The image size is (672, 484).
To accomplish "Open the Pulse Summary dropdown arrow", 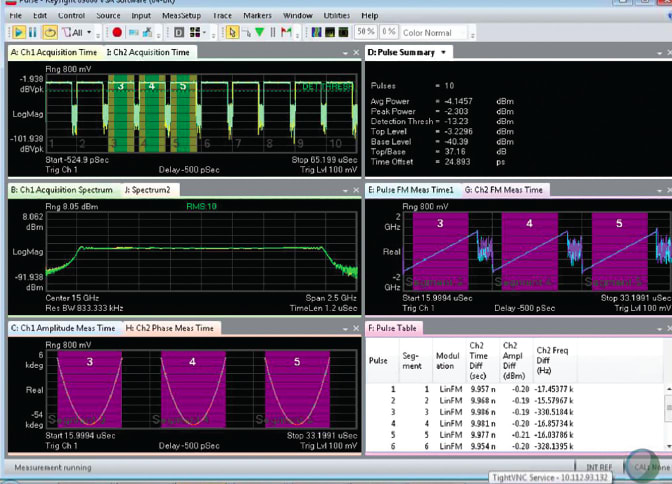I will tap(444, 52).
